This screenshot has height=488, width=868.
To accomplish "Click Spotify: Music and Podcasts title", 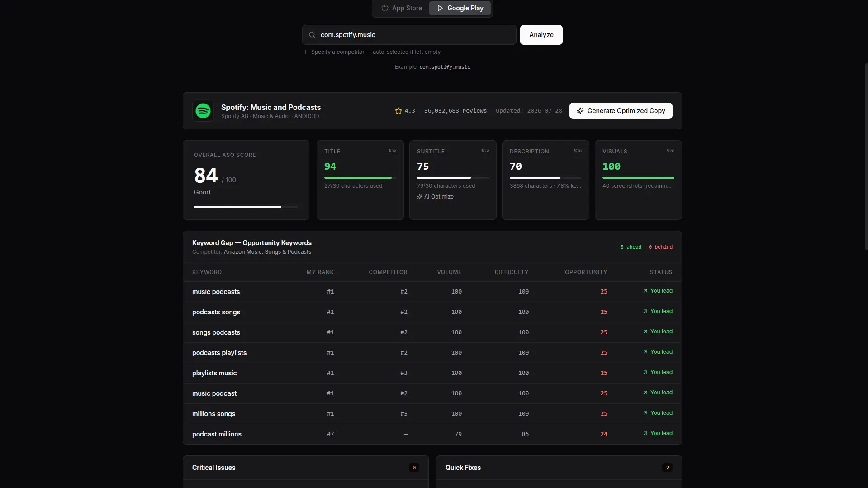I will point(270,107).
